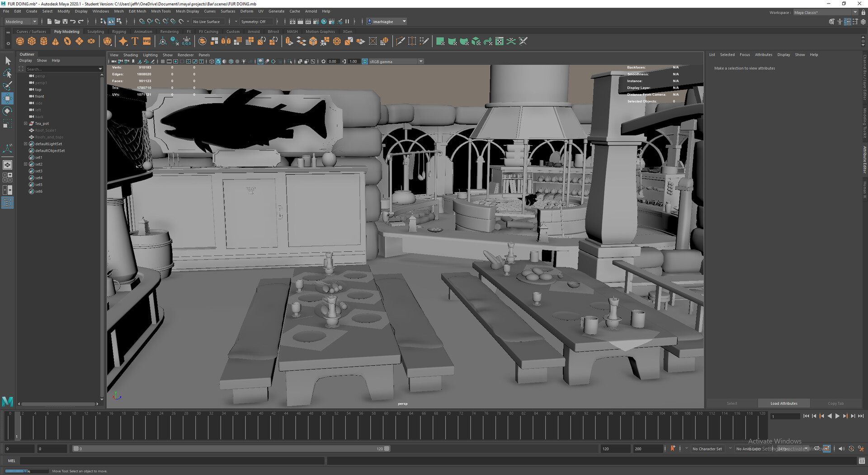Toggle use all lights in viewport toolbar
The height and width of the screenshot is (475, 868).
click(x=244, y=61)
